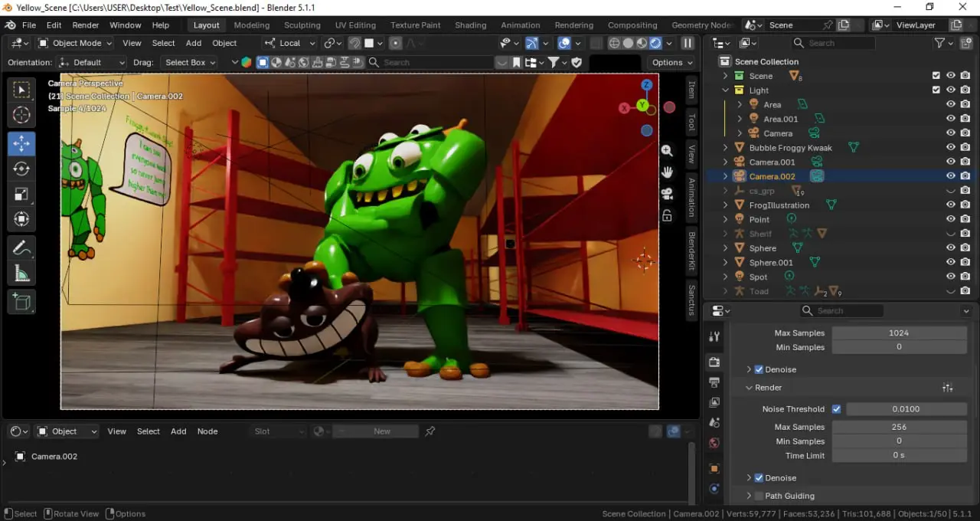Open the Tool properties tab icon

point(714,336)
